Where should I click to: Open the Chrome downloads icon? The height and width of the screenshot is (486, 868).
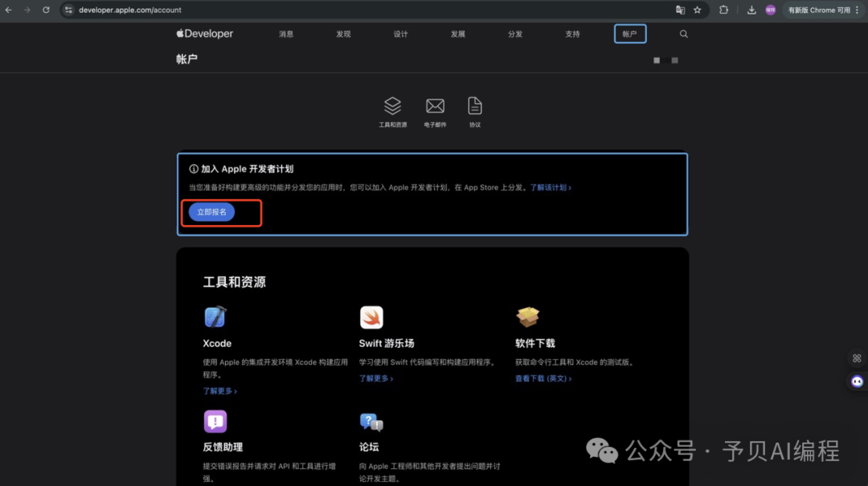[751, 10]
